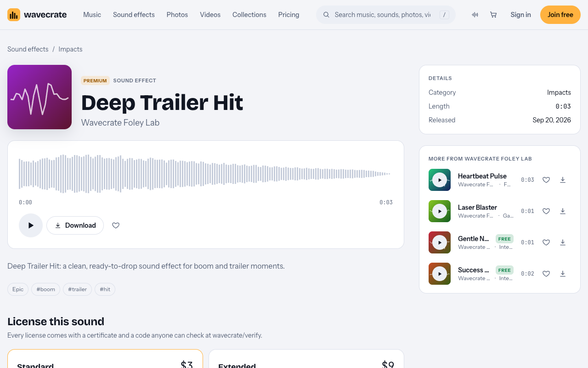This screenshot has height=368, width=588.
Task: Like the Success track
Action: point(546,274)
